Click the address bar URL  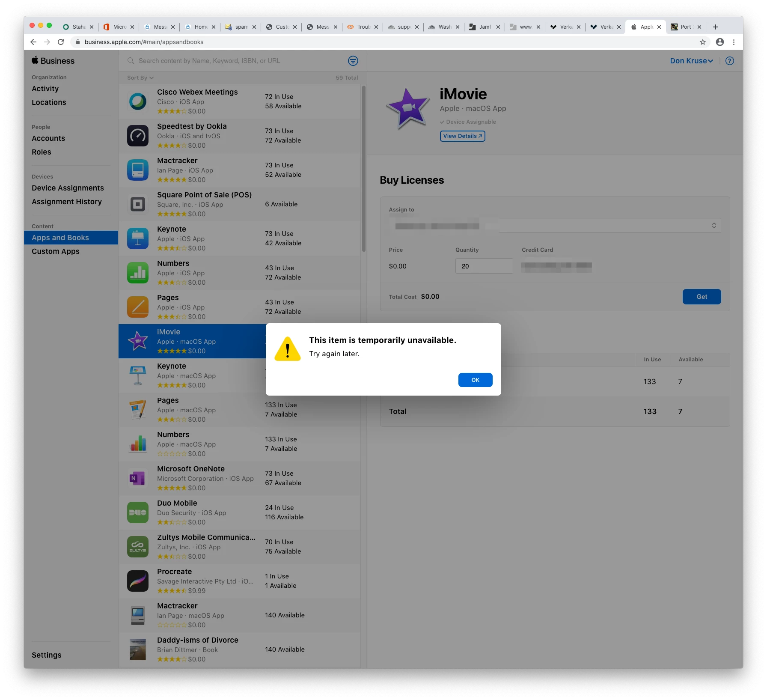144,42
